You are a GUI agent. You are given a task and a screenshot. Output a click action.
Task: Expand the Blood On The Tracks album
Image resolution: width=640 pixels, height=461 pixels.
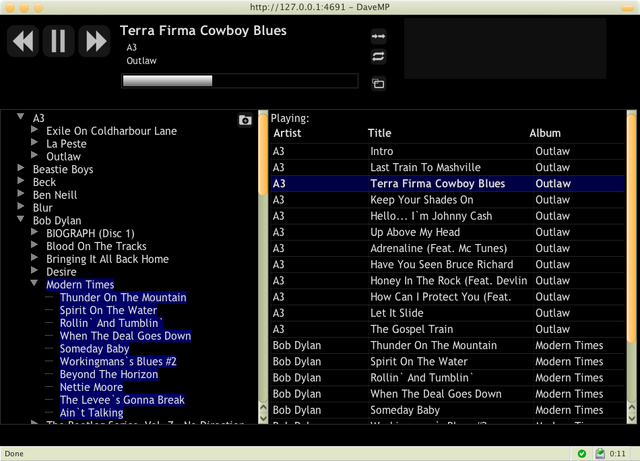coord(34,245)
